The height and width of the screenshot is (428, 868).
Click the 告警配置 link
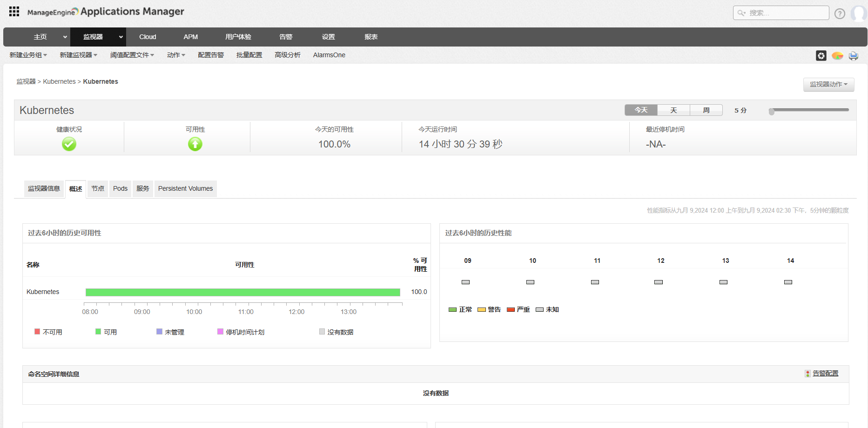click(x=826, y=374)
